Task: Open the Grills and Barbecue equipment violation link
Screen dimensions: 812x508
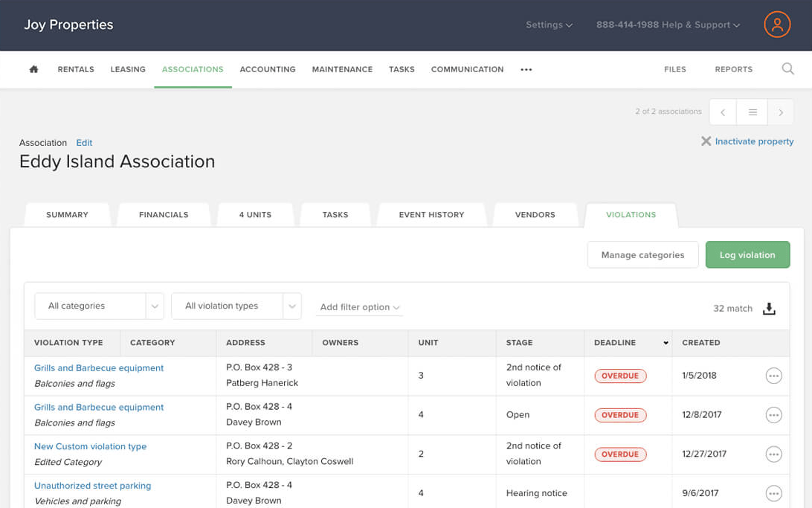Action: coord(98,367)
